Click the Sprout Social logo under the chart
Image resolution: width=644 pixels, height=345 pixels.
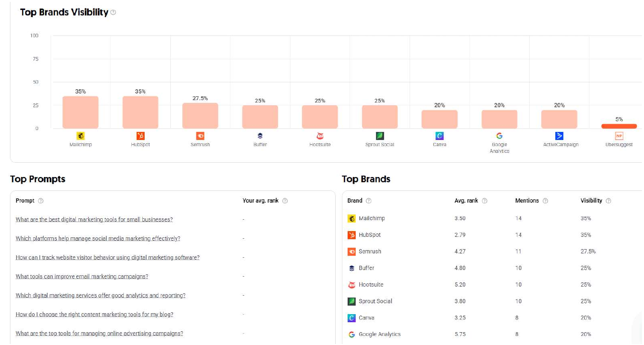(x=380, y=136)
